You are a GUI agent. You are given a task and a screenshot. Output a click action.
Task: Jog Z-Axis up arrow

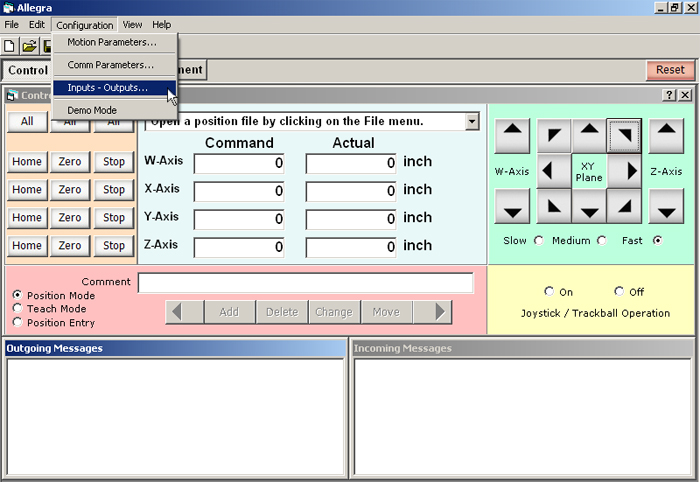point(666,136)
